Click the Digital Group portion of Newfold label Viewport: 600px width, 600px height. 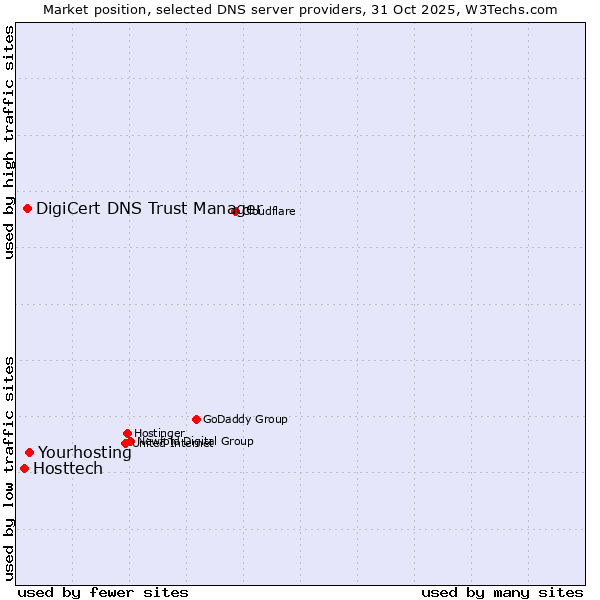point(218,441)
